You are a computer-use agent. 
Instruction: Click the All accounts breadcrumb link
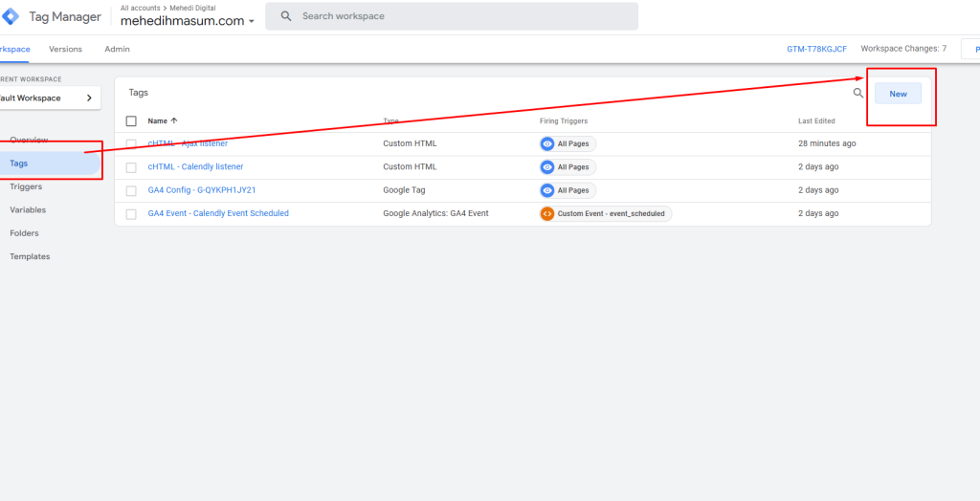pyautogui.click(x=140, y=8)
